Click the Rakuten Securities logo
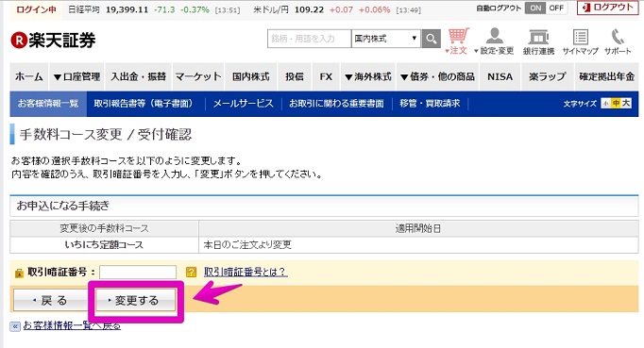The image size is (644, 348). (53, 41)
